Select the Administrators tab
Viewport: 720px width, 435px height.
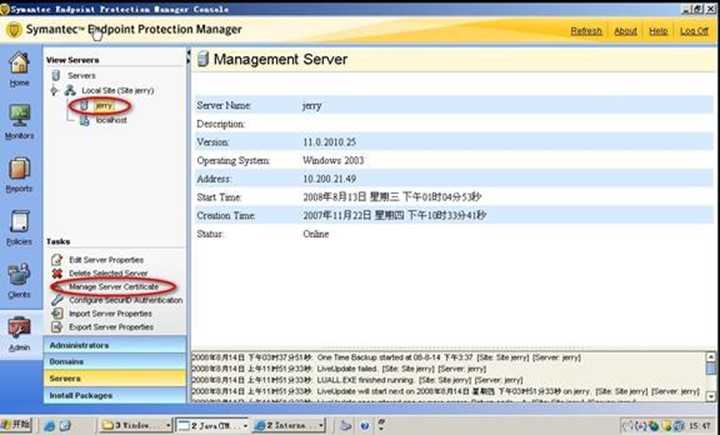pos(115,345)
